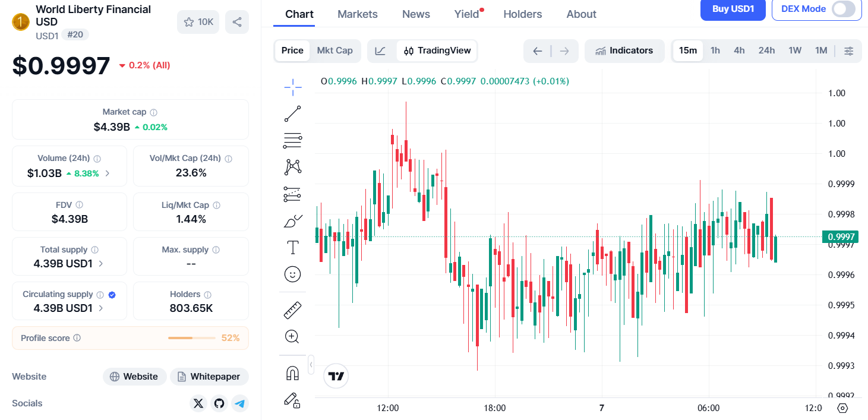Select the crosshair cursor tool
Screen dimensions: 868x420
292,88
